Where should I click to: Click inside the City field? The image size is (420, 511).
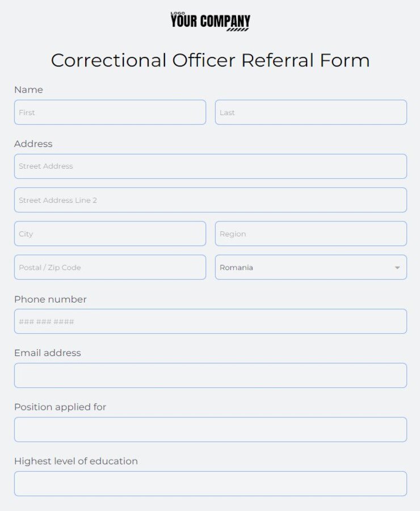tap(110, 233)
